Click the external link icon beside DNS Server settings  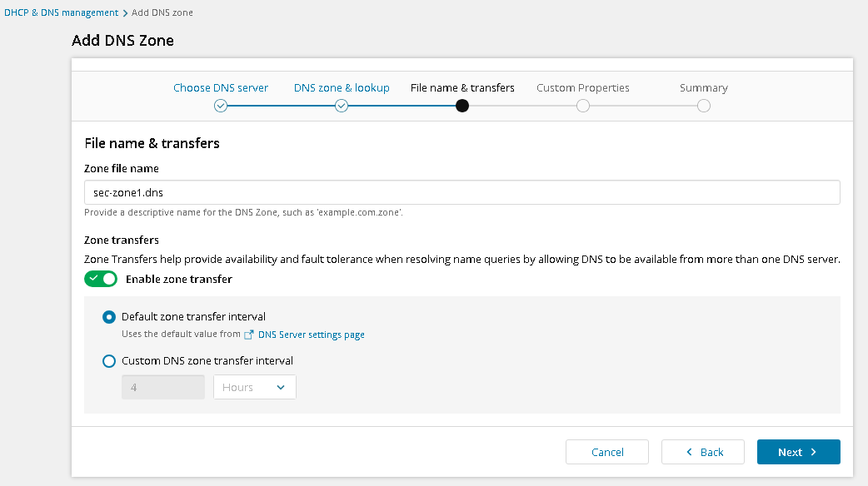(248, 335)
